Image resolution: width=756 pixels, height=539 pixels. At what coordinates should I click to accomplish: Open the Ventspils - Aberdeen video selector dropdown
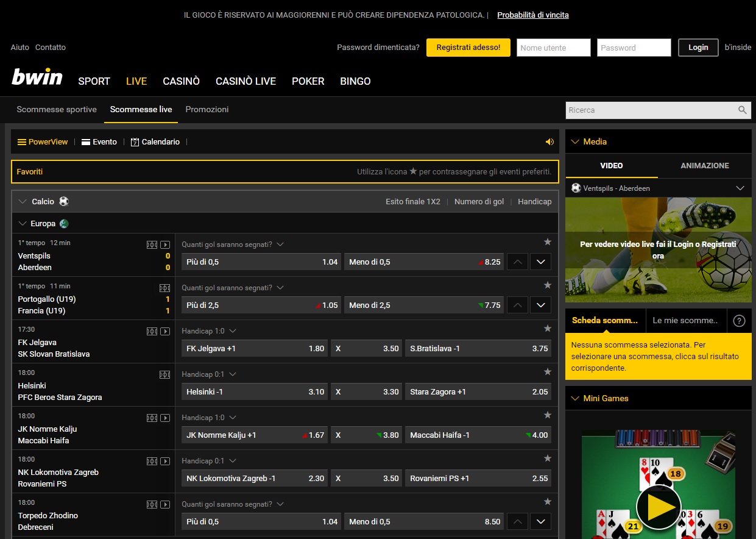click(740, 188)
